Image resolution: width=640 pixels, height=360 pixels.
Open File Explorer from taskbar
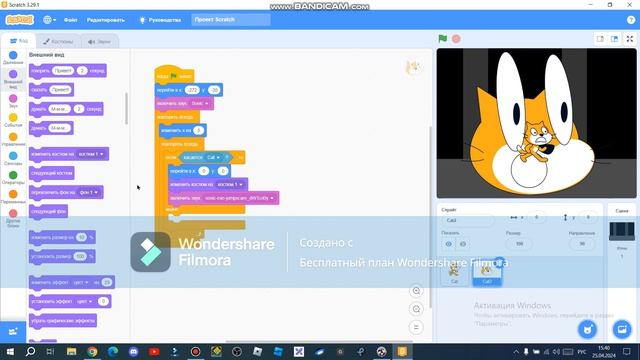pyautogui.click(x=71, y=351)
